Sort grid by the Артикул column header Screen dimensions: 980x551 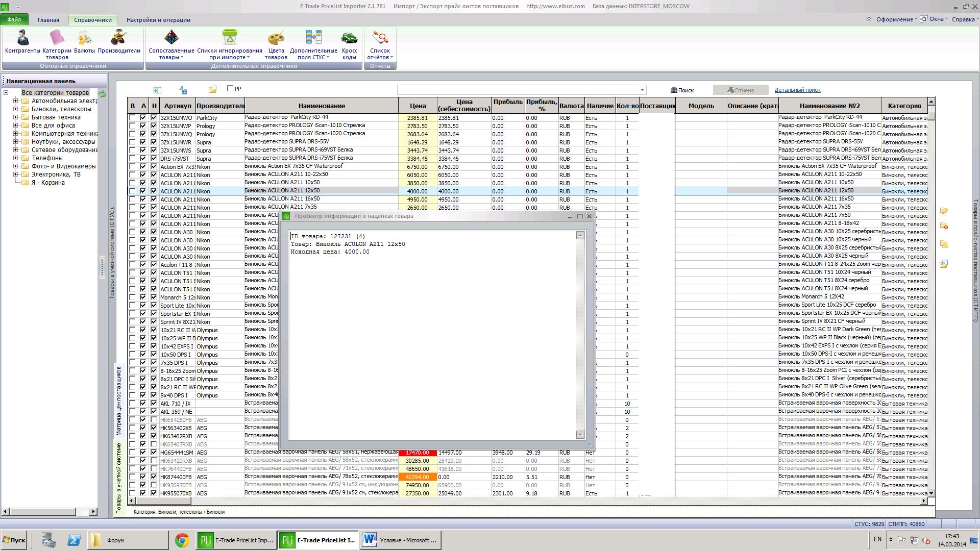tap(177, 106)
